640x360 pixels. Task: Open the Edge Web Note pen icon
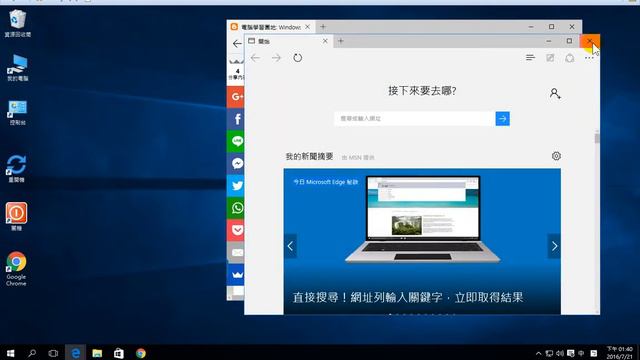(550, 58)
